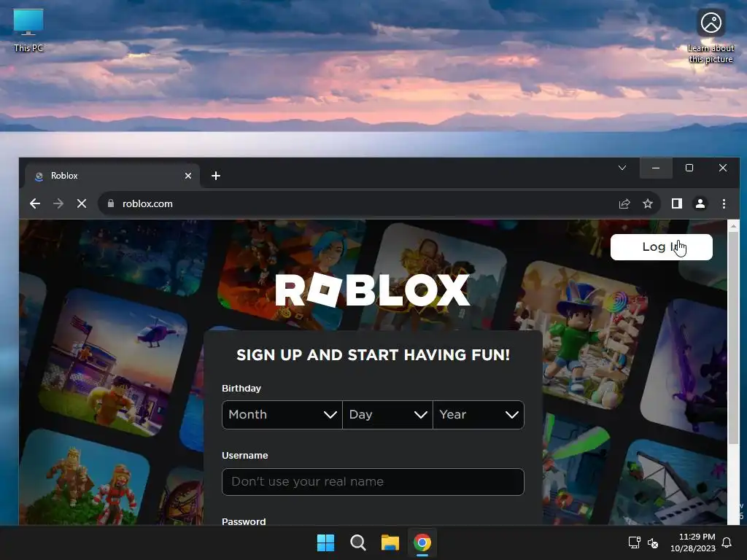Open Chrome three-dot menu
The height and width of the screenshot is (560, 747).
724,204
